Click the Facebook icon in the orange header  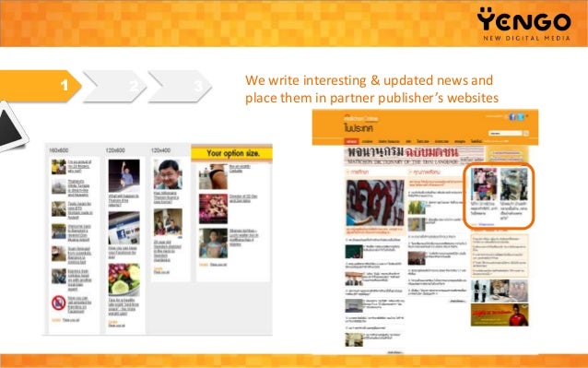512,116
